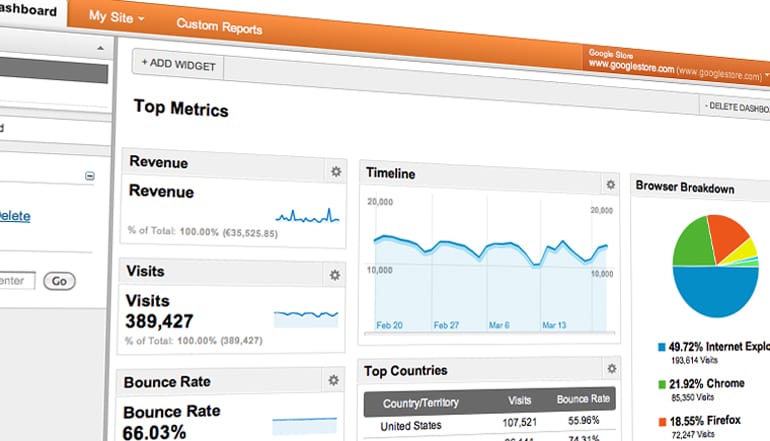This screenshot has height=441, width=770.
Task: Click the Top Countries widget gear icon
Action: coord(610,369)
